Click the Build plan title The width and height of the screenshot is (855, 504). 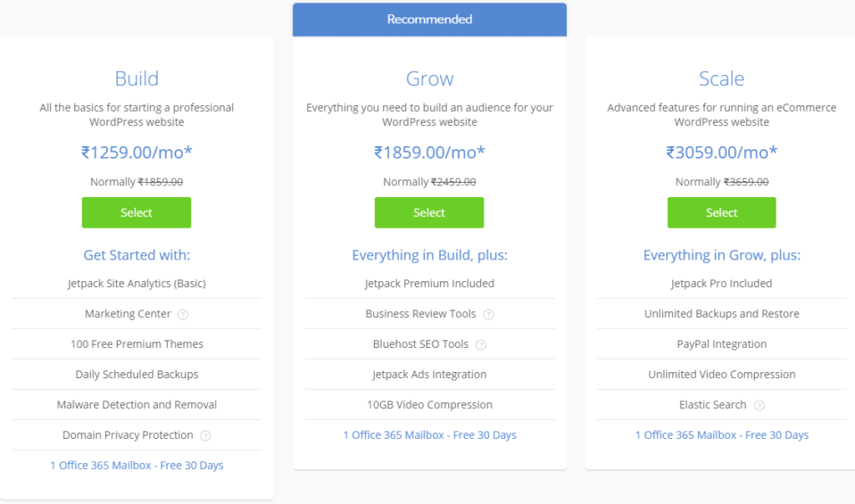point(137,78)
